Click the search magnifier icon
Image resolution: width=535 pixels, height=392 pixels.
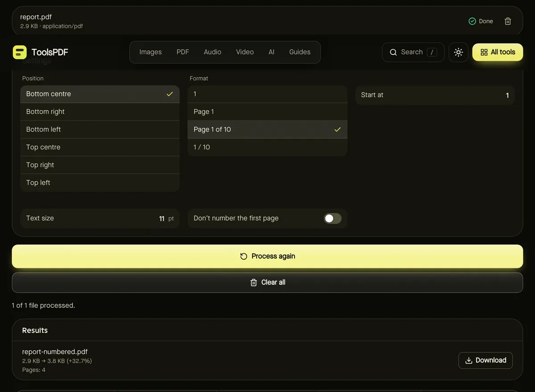393,52
